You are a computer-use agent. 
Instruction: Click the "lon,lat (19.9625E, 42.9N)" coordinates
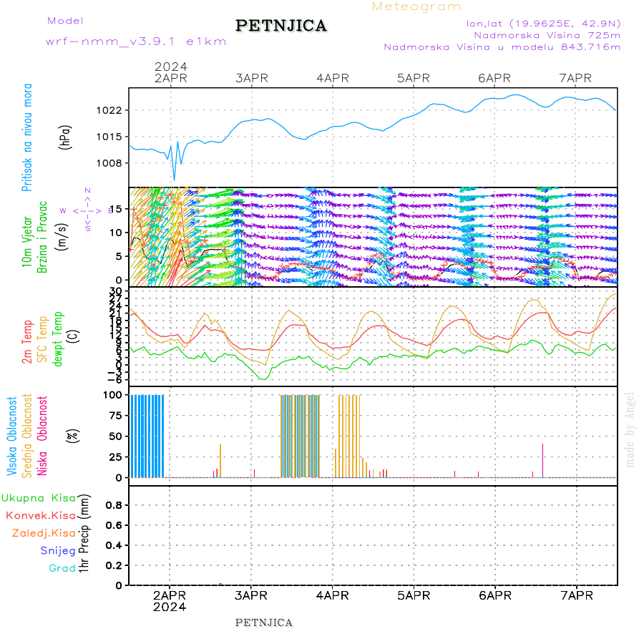coord(543,24)
